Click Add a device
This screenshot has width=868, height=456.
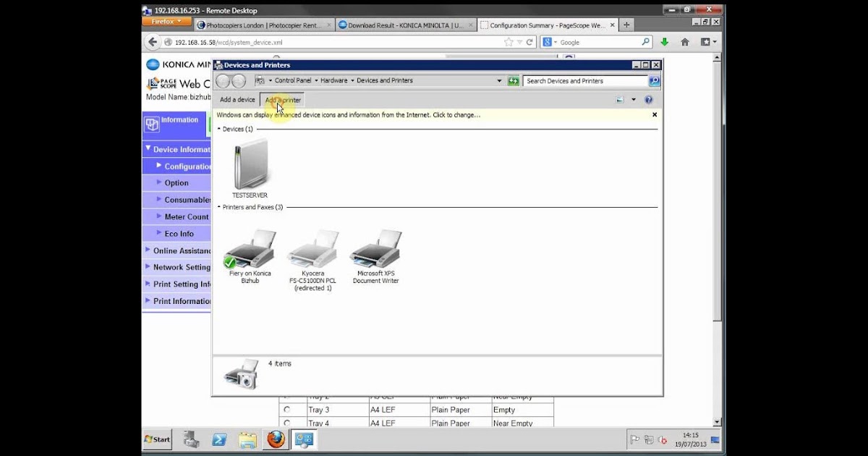point(237,100)
